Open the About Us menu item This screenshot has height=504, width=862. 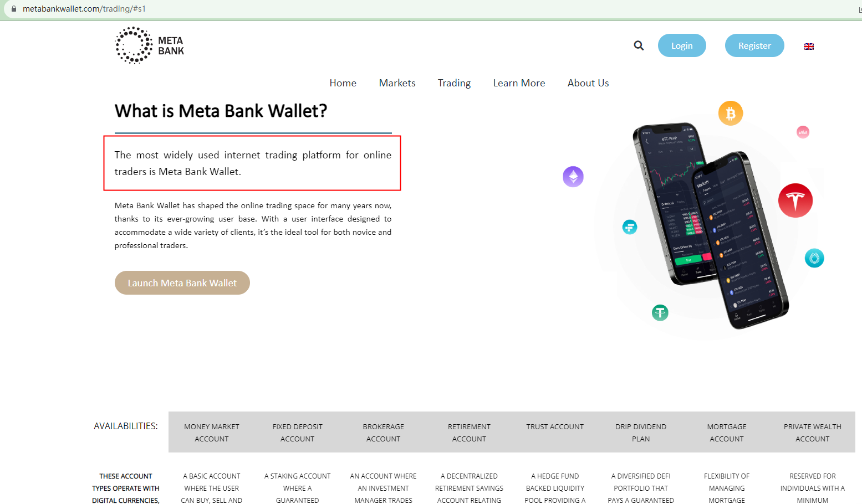pos(588,83)
